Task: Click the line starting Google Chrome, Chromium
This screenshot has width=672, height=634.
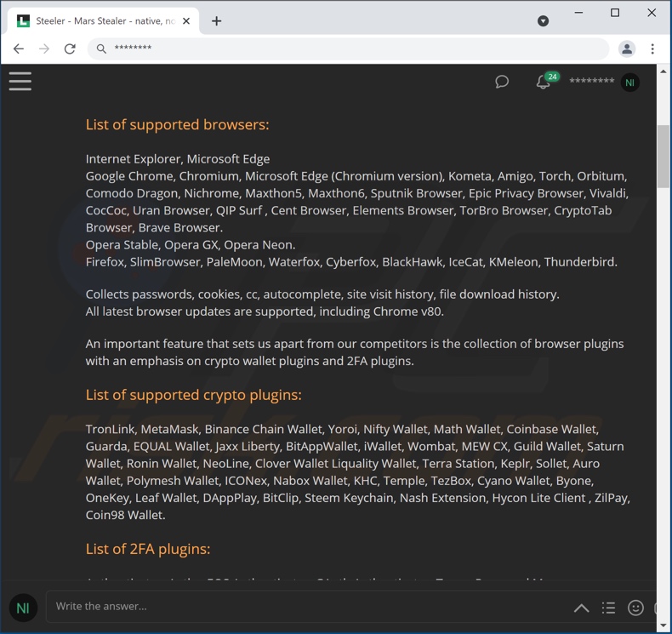Action: (356, 176)
